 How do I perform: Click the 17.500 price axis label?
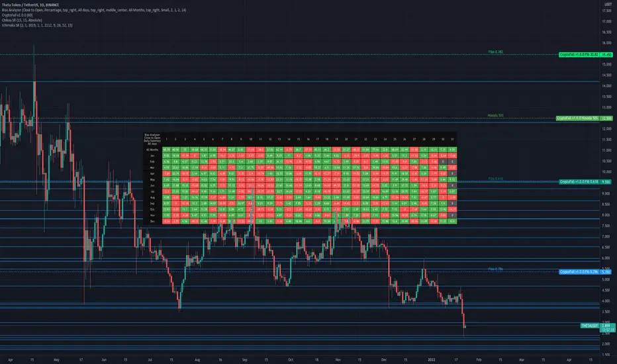click(606, 11)
